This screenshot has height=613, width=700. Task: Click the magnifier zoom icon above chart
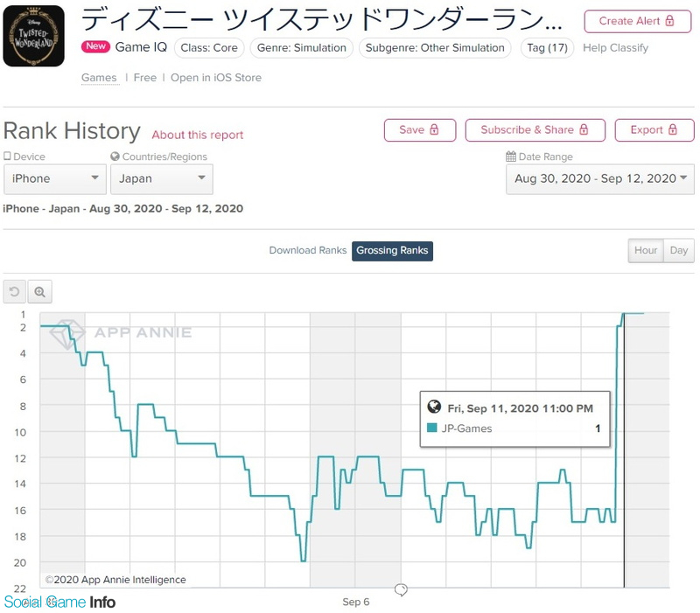tap(40, 291)
